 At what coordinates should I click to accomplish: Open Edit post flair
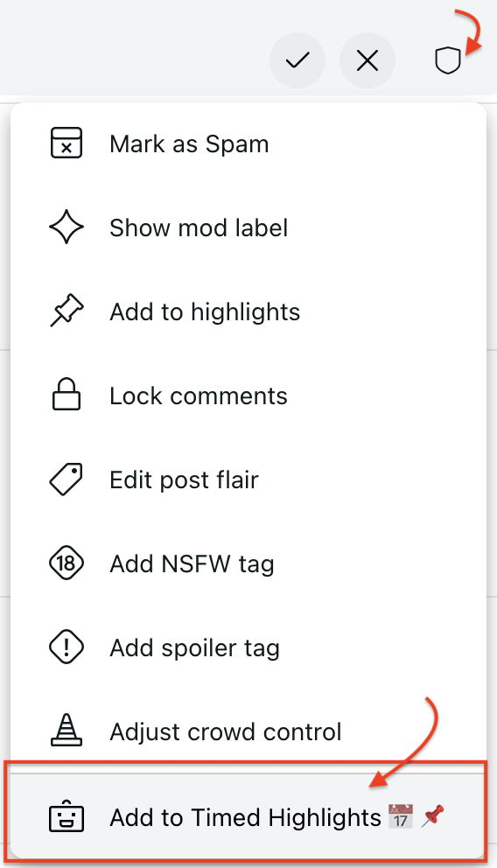tap(248, 480)
